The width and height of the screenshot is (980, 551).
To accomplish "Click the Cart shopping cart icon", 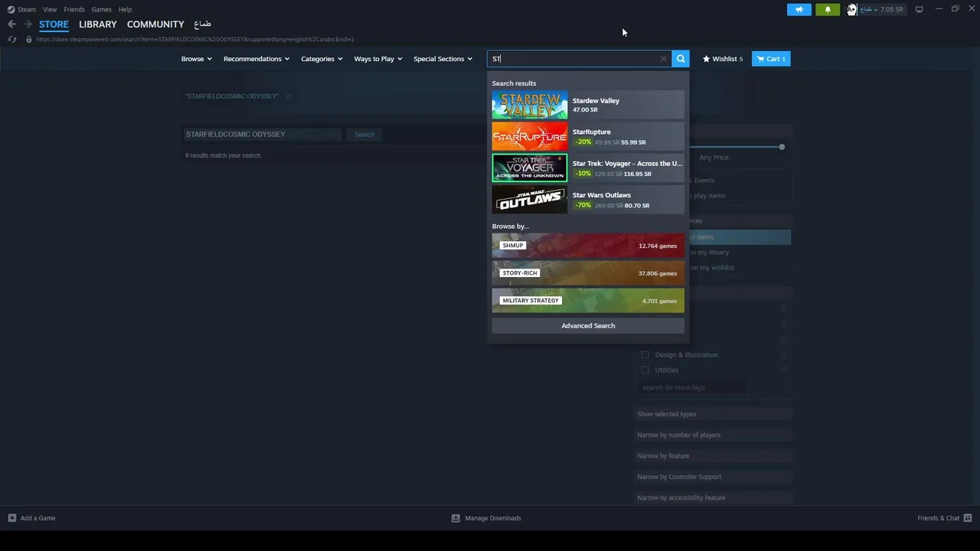I will [x=760, y=59].
